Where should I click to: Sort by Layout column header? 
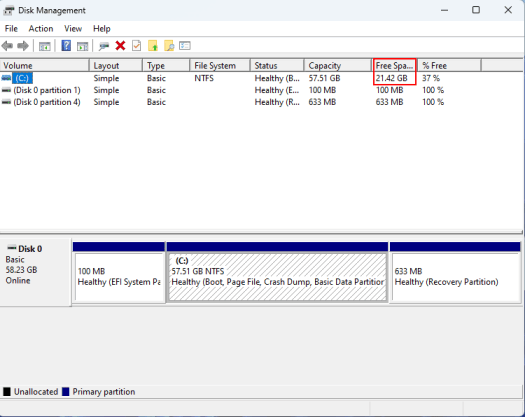116,65
